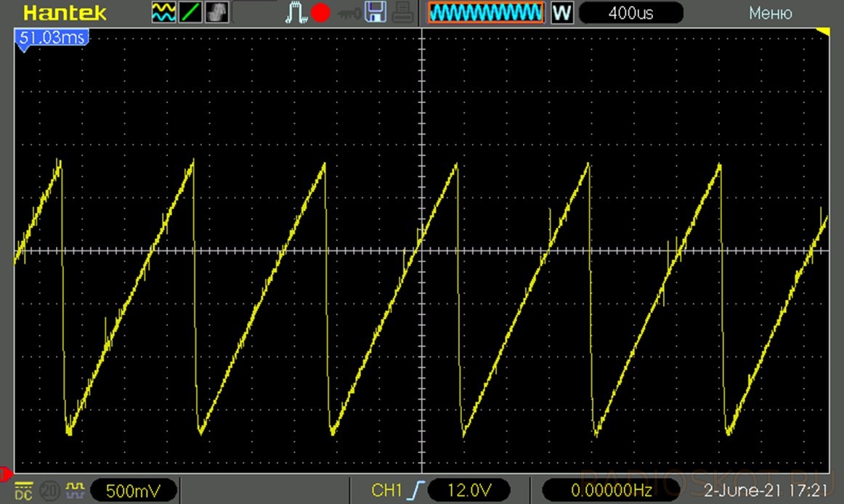Image resolution: width=844 pixels, height=504 pixels.
Task: Toggle the red record indicator
Action: click(x=321, y=13)
